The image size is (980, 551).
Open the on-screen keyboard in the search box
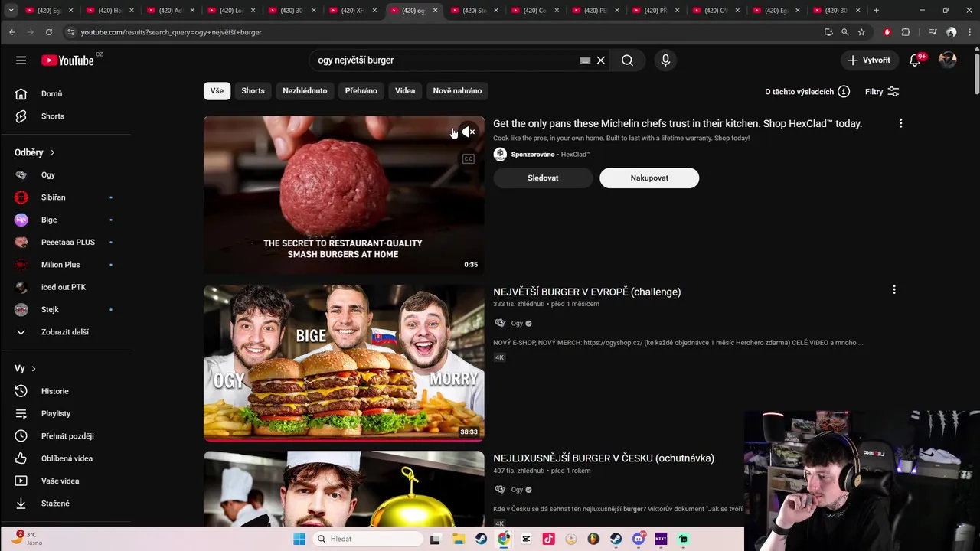pos(585,60)
